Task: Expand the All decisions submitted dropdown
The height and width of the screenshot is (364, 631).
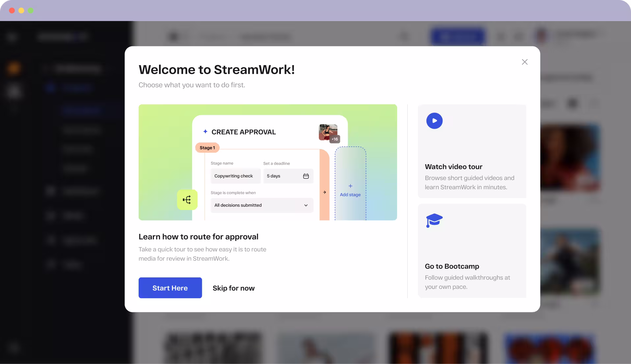Action: click(x=262, y=205)
